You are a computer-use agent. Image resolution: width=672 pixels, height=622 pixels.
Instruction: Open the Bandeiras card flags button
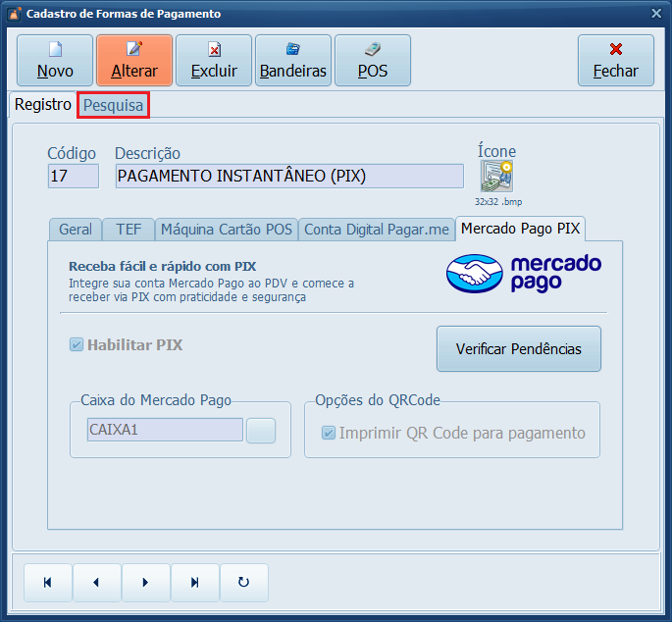[292, 61]
